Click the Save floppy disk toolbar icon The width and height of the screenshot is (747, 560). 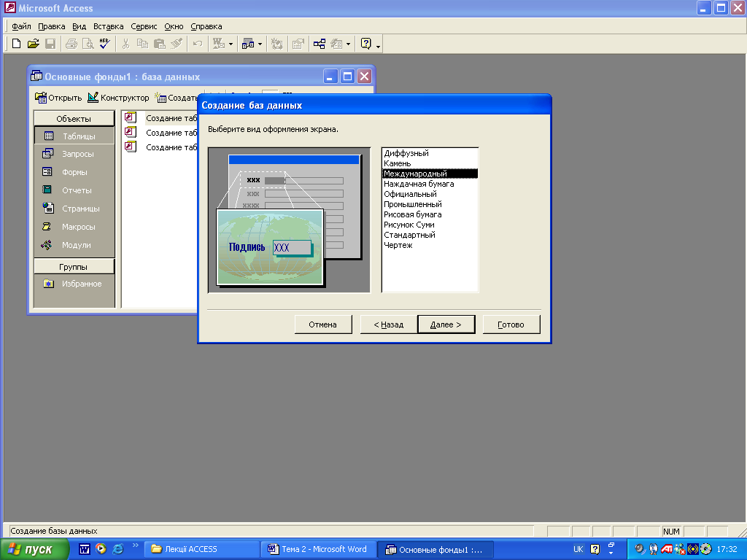tap(50, 44)
